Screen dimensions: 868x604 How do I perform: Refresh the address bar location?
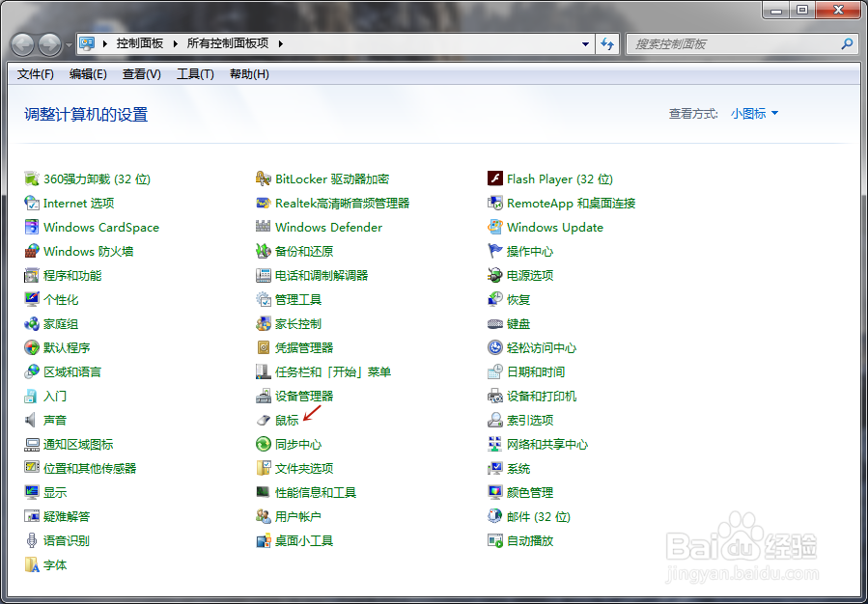coord(607,43)
